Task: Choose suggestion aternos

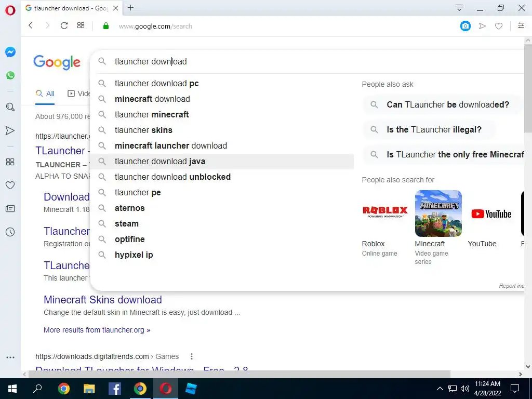Action: [222, 208]
